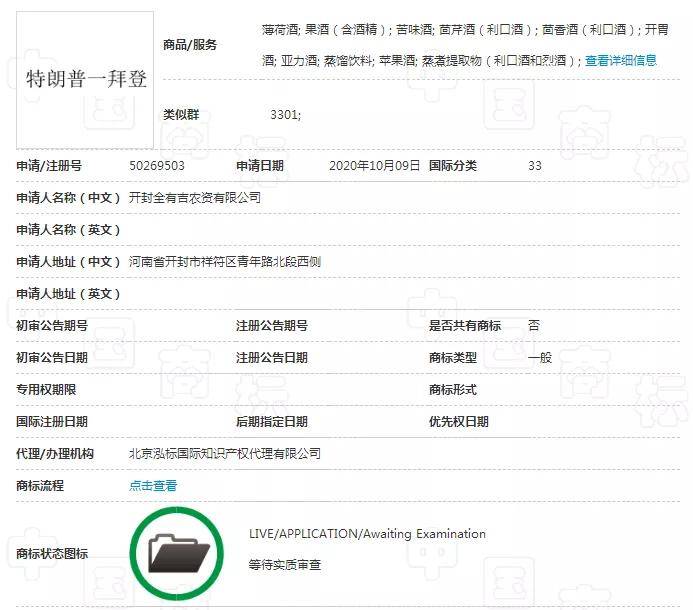This screenshot has width=693, height=610.
Task: Click the 商标状态图标 label
Action: click(x=52, y=553)
